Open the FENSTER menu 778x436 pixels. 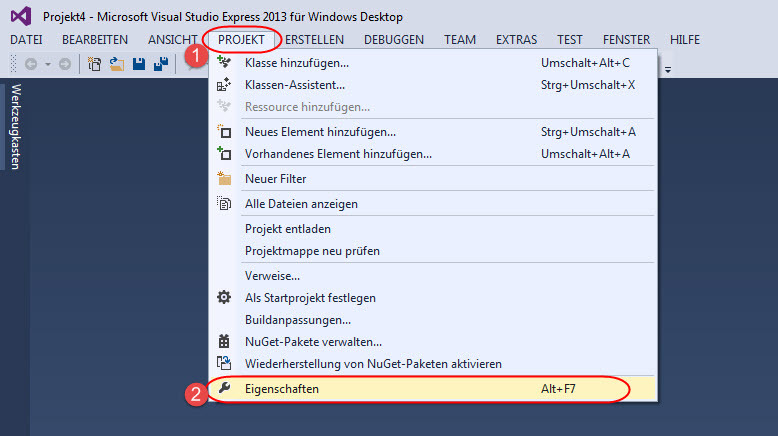pos(626,40)
